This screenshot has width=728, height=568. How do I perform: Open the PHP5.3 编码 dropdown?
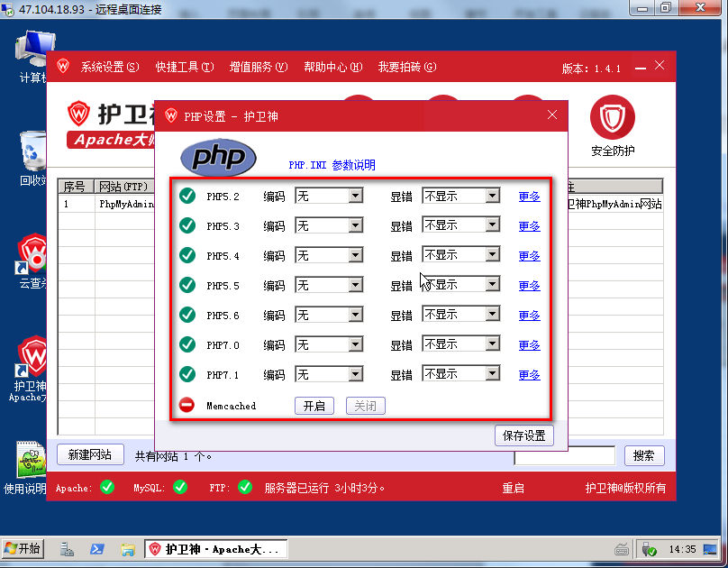pos(329,225)
